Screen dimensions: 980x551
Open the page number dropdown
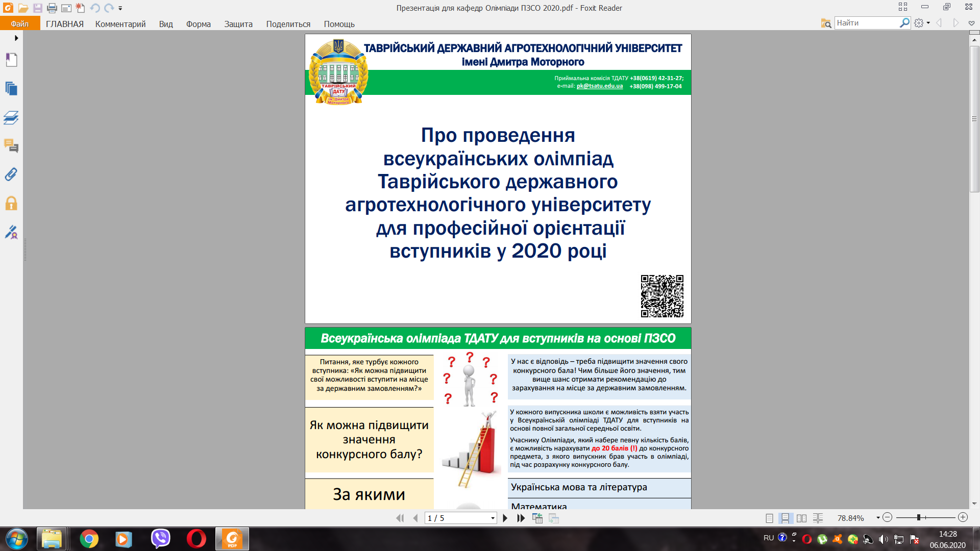[x=493, y=518]
